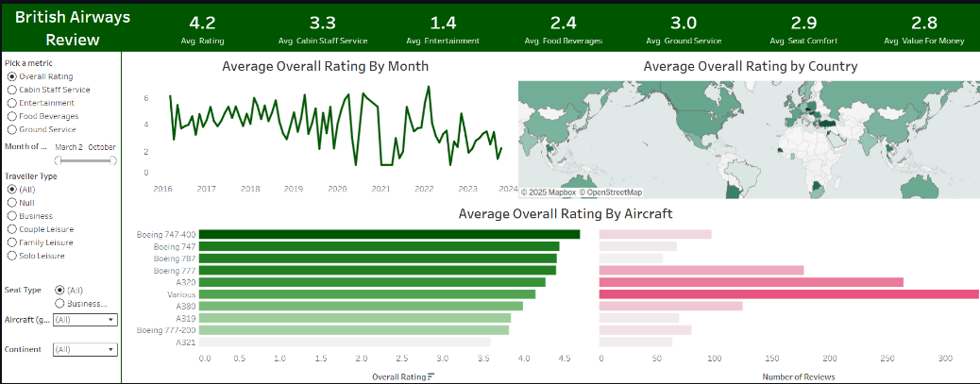Click the 1.4 Avg Entertainment card

click(443, 29)
